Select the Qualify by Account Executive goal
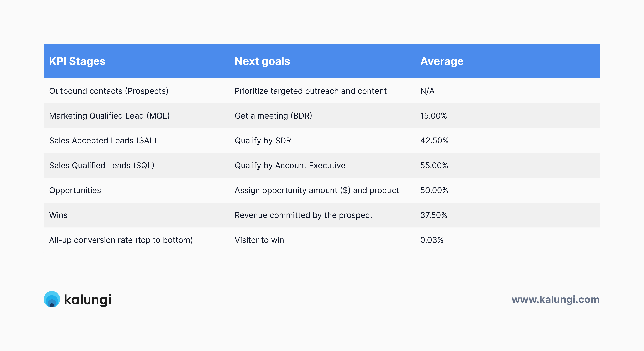The height and width of the screenshot is (351, 644). [290, 165]
